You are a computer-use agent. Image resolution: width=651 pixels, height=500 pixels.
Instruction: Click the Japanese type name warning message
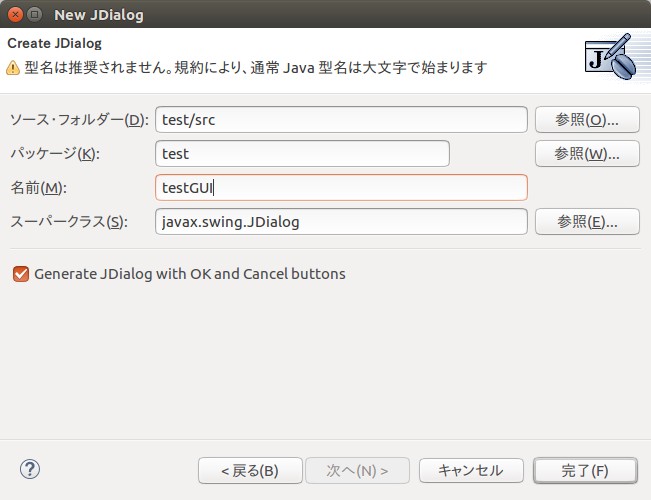point(256,67)
